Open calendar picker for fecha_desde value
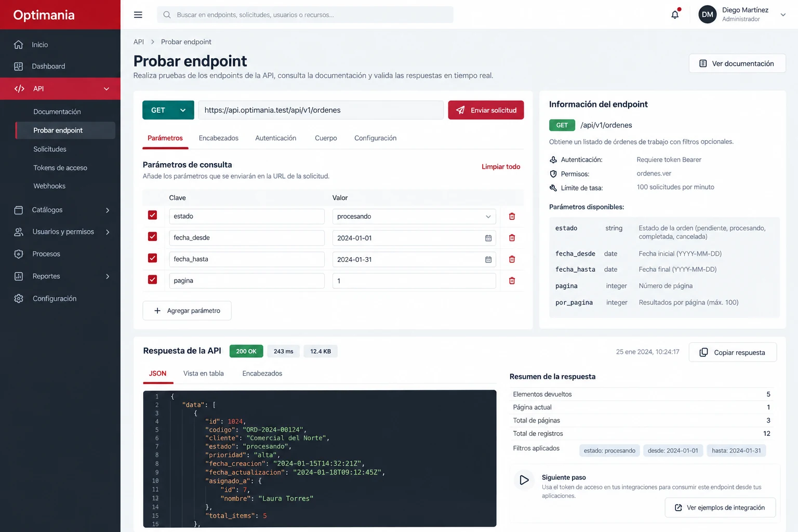Screen dimensions: 798x532 (488, 238)
